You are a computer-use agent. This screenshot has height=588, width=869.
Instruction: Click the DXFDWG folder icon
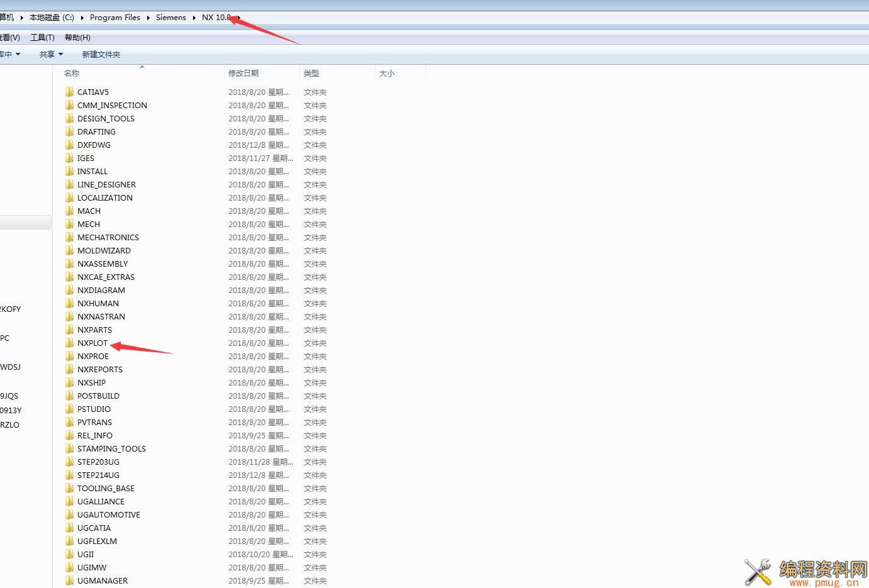point(69,145)
